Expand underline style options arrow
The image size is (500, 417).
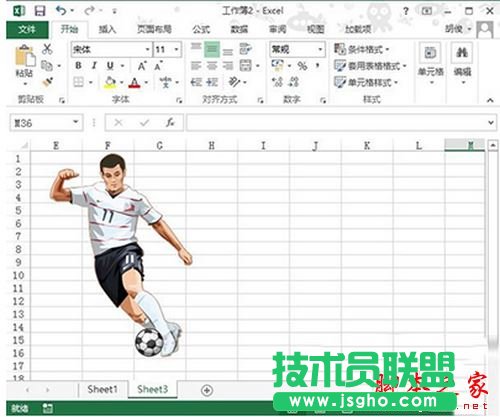click(x=122, y=66)
